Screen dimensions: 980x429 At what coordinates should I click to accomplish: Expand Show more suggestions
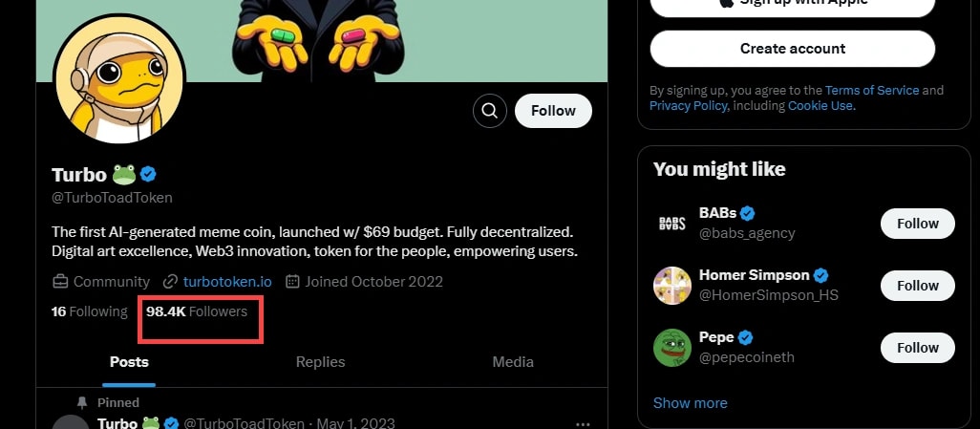688,402
